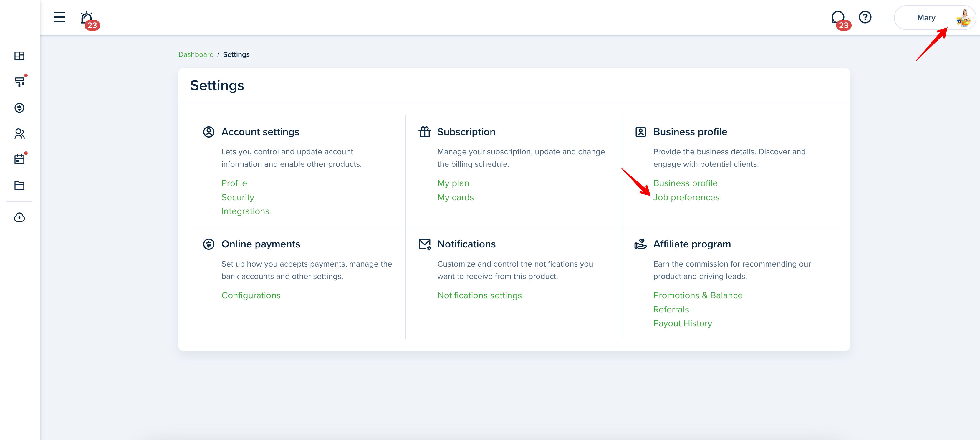
Task: Open the dollar payments sidebar icon
Action: 19,108
